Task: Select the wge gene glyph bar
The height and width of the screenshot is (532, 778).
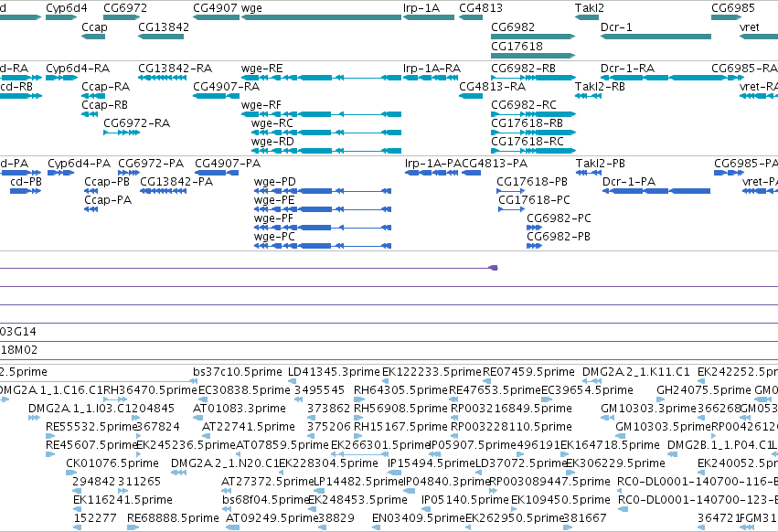Action: click(x=321, y=17)
